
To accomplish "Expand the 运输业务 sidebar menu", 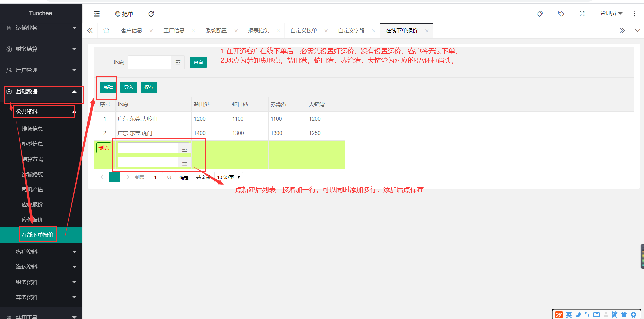I will [x=41, y=28].
